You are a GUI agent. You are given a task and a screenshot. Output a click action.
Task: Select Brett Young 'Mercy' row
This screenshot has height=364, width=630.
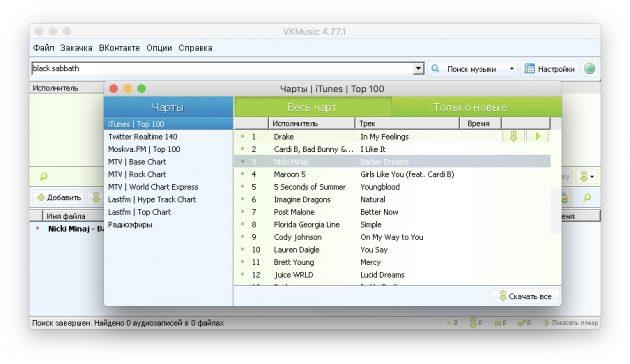[x=392, y=262]
